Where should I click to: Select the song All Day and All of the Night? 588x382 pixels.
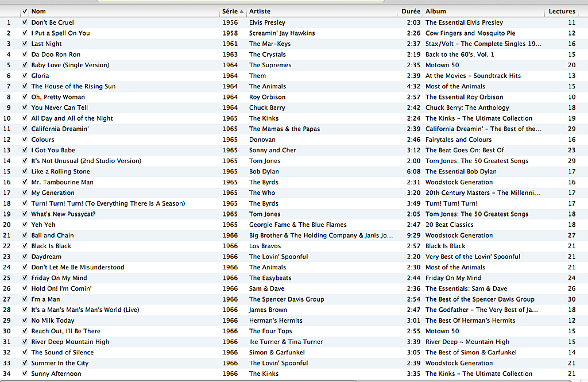point(72,118)
